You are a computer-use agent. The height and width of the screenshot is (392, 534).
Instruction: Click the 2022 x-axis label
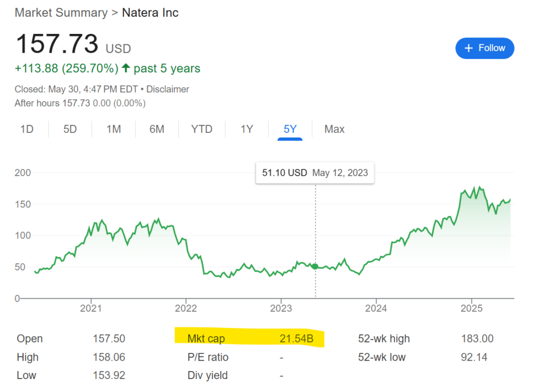[186, 308]
